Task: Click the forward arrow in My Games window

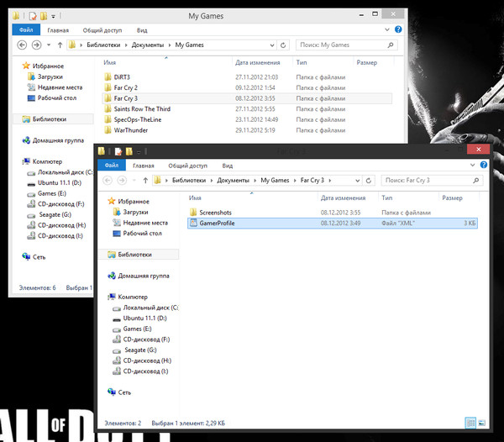Action: click(36, 45)
